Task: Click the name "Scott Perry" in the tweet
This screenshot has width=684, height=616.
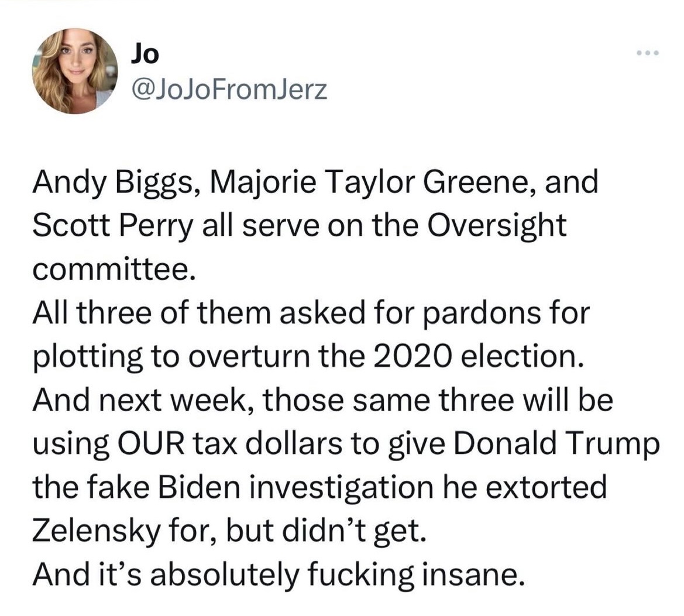Action: pyautogui.click(x=112, y=226)
